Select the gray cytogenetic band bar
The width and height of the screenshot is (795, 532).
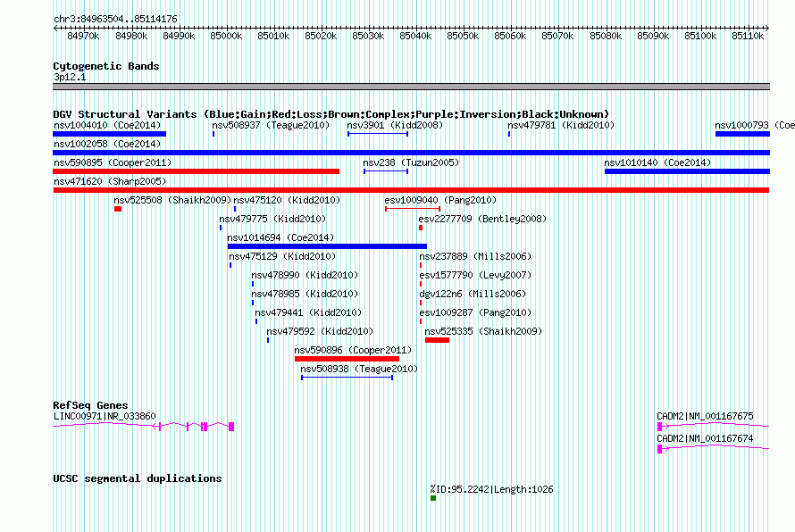point(411,87)
